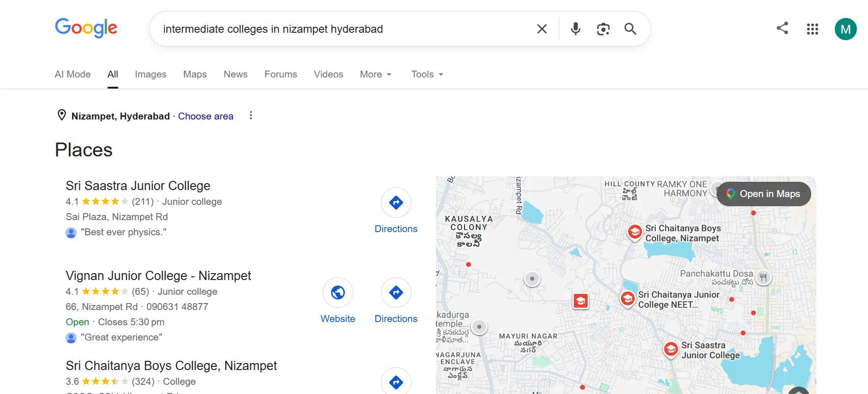
Task: Click the Website label for Vignan Junior College
Action: click(338, 319)
